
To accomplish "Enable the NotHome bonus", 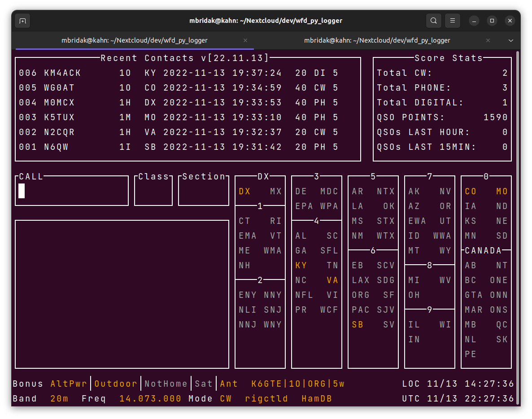I will click(x=166, y=384).
